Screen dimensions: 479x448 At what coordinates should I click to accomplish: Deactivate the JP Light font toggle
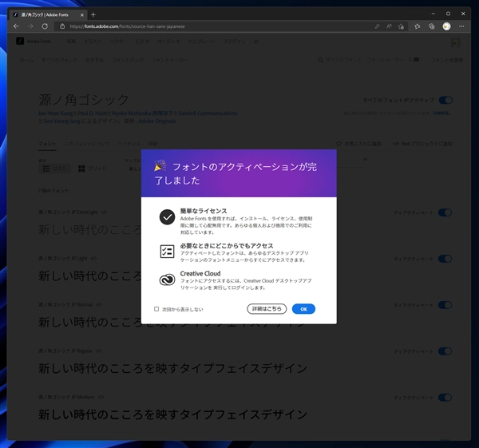[445, 259]
